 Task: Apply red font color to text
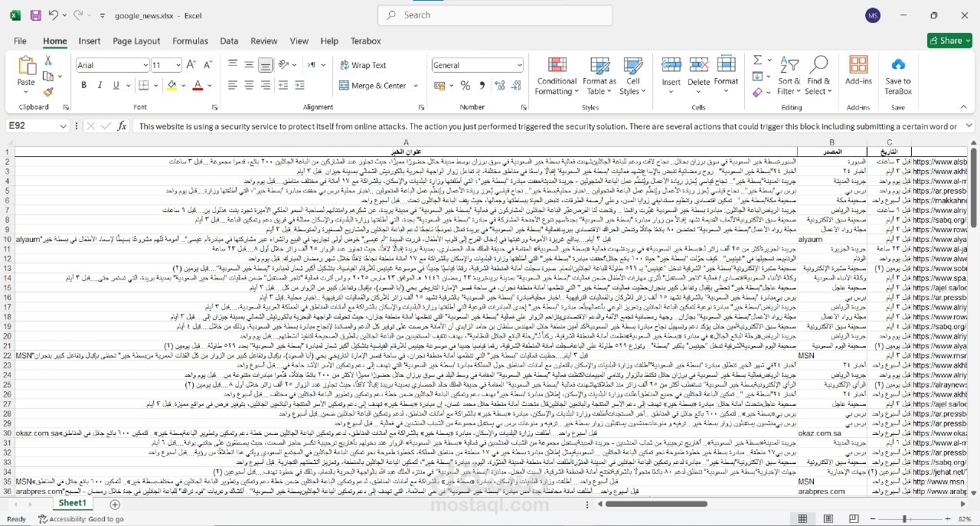[x=198, y=85]
